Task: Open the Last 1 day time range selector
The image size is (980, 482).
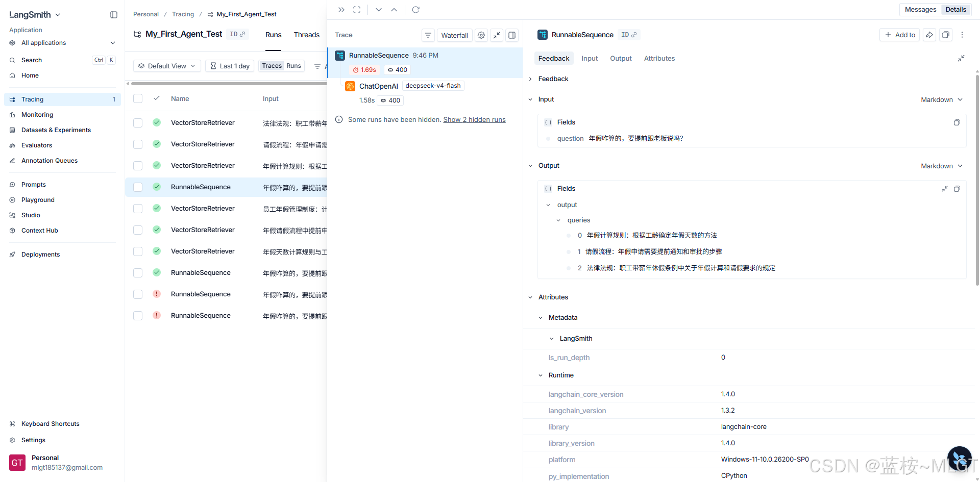Action: 230,66
